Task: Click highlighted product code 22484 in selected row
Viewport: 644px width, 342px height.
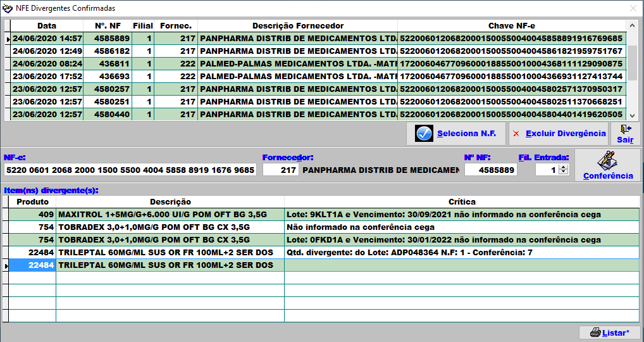Action: pos(32,265)
